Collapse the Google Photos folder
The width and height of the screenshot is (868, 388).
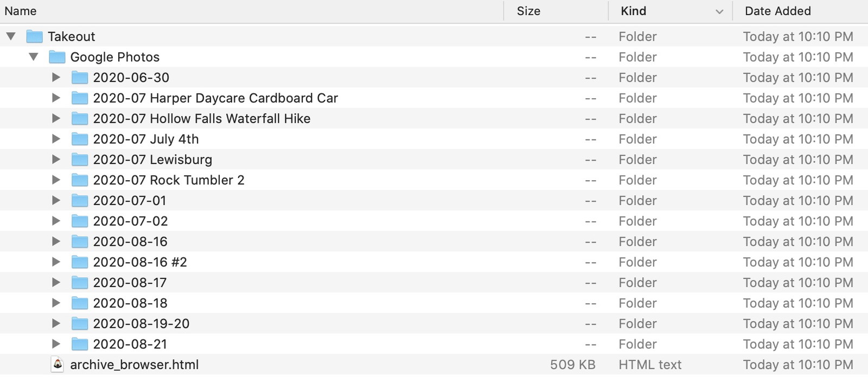pos(34,57)
